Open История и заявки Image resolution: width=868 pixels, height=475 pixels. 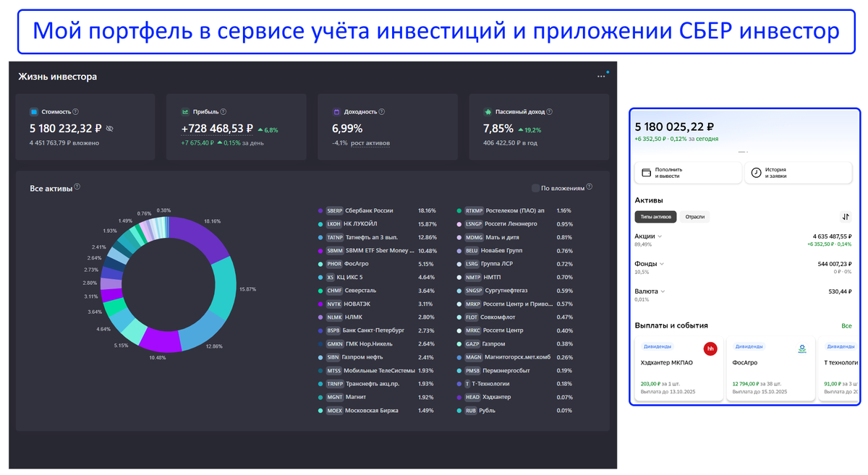click(798, 173)
